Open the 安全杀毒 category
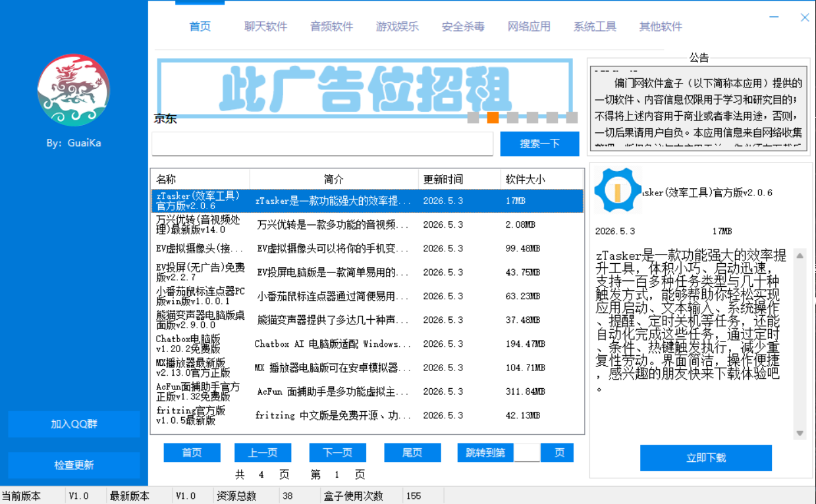 coord(464,26)
